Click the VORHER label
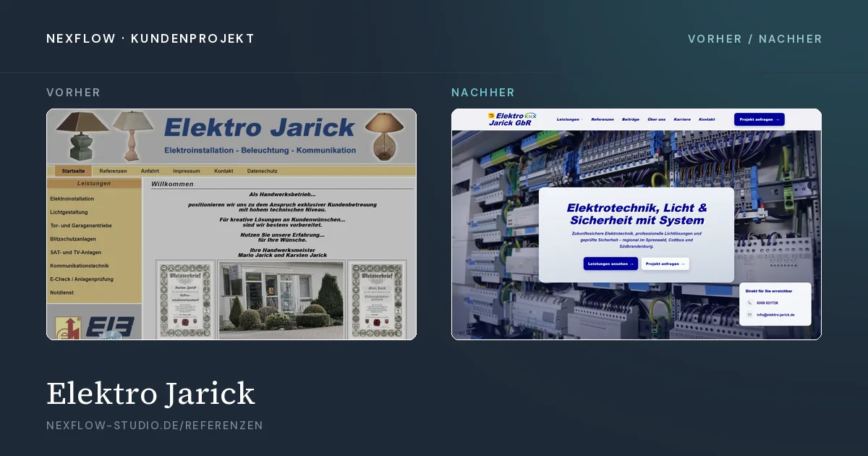868x456 pixels. [x=74, y=93]
